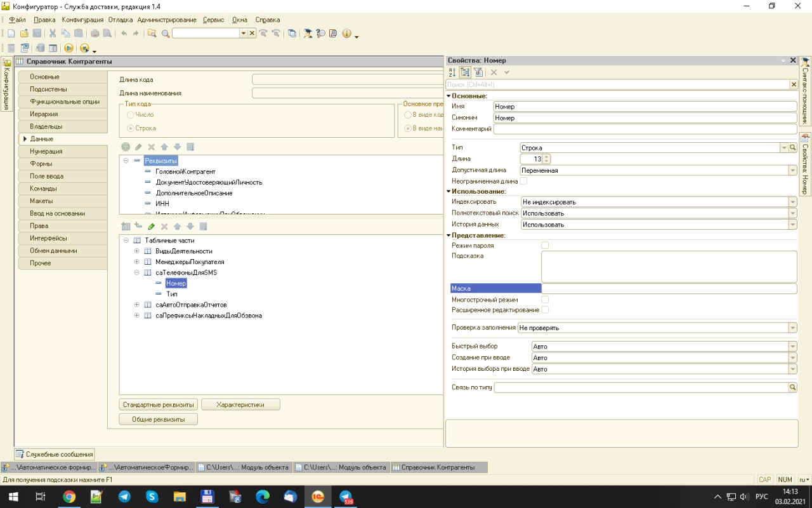Enable the Неограниченная длина checkbox

point(523,182)
